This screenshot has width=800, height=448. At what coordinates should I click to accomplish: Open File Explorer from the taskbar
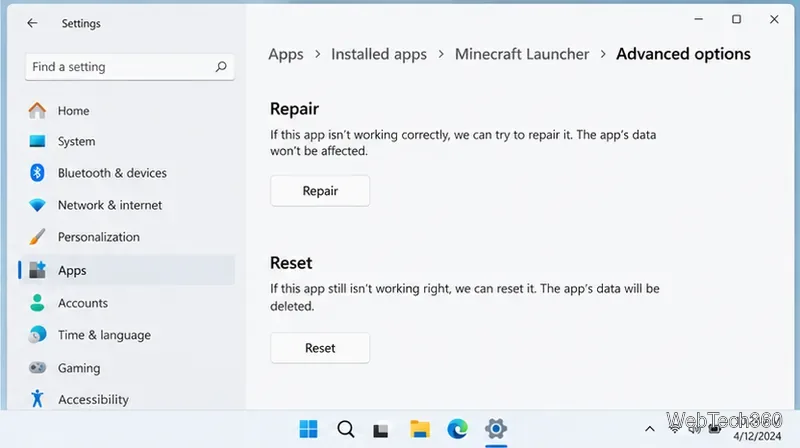pos(419,429)
